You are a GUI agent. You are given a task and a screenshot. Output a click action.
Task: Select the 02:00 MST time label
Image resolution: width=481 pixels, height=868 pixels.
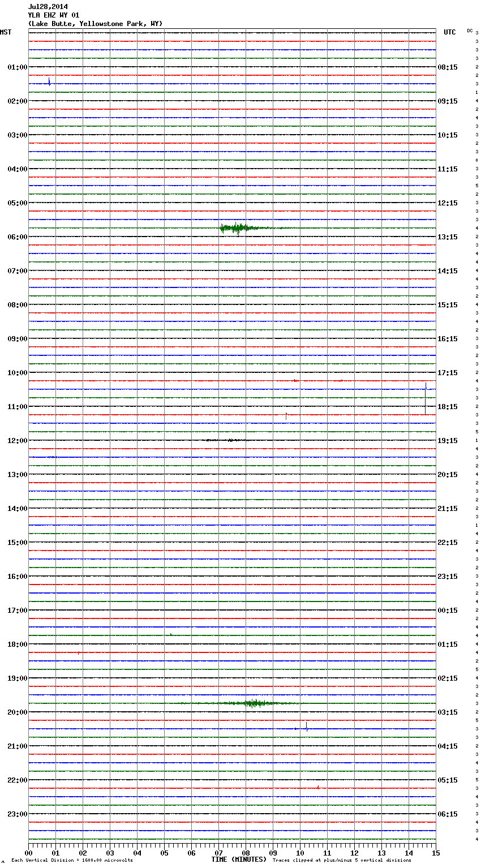click(18, 101)
